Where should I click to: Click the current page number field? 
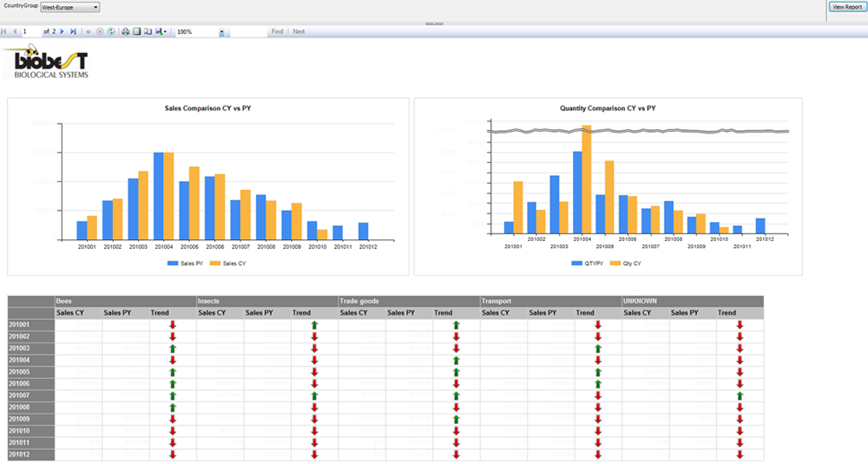[31, 31]
